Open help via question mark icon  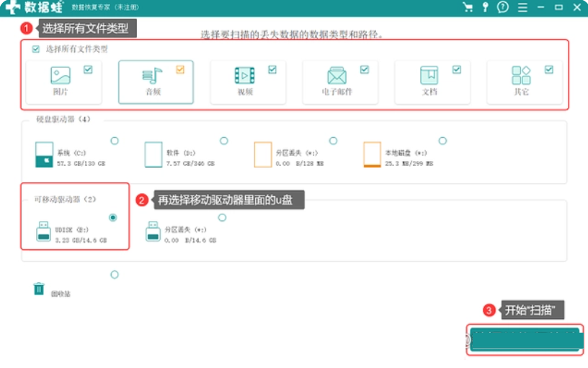tap(503, 7)
